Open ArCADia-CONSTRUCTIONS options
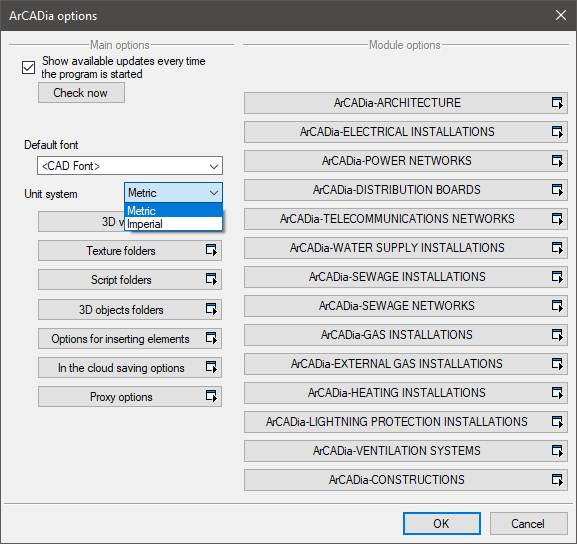The height and width of the screenshot is (544, 577). [406, 480]
